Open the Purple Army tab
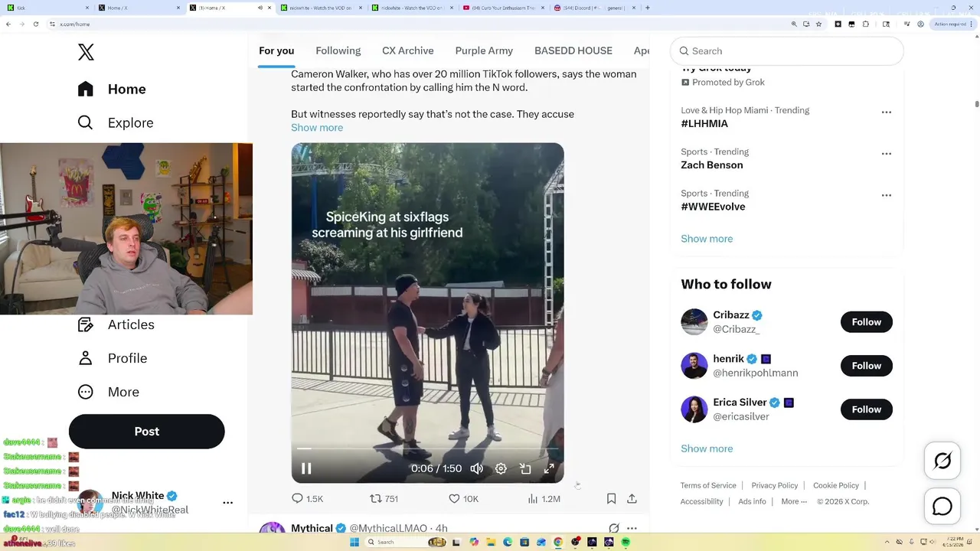 tap(484, 51)
